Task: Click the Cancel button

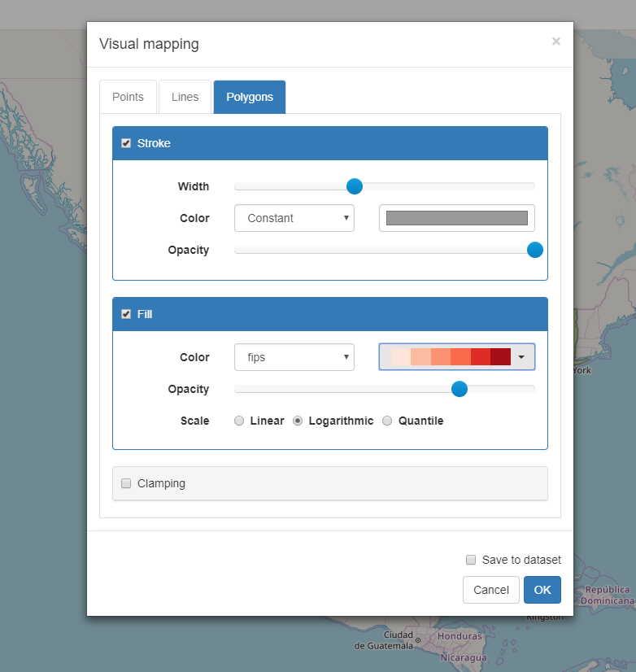Action: point(490,590)
